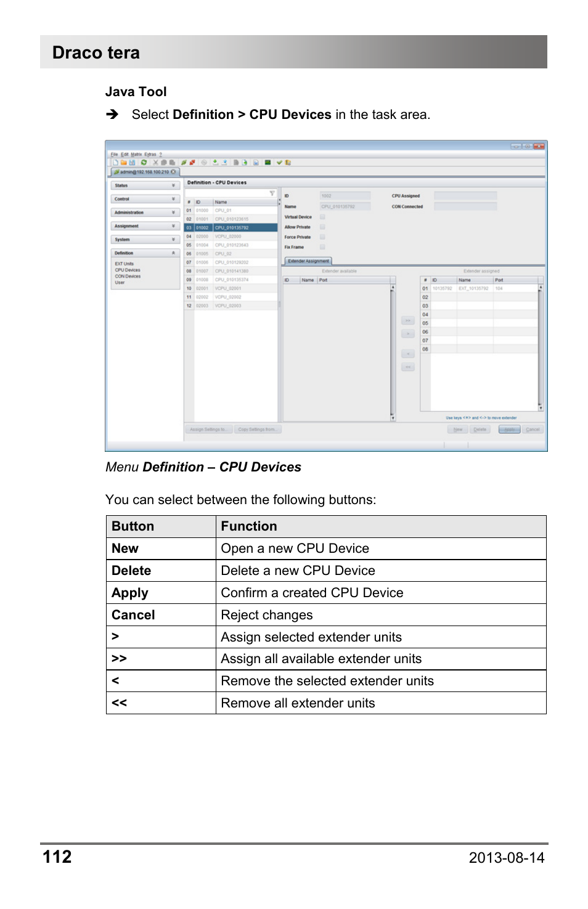Open the File menu
Screen dimensions: 588x909
coord(114,154)
